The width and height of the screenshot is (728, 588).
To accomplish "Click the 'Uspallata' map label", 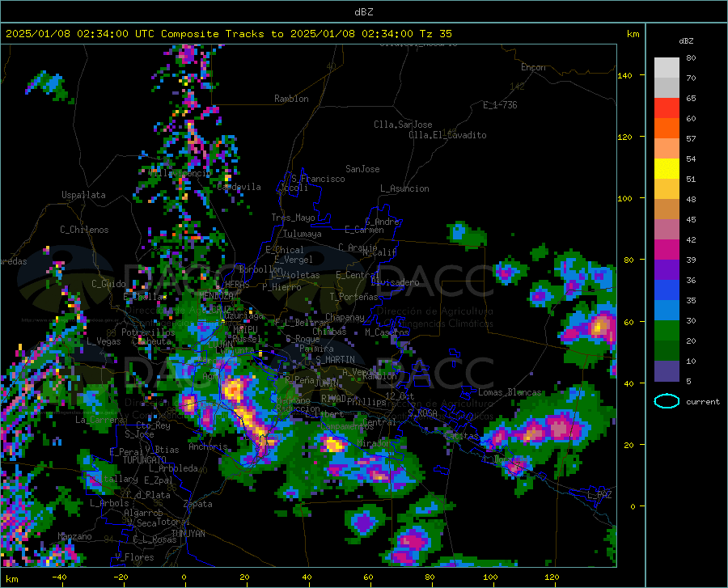I will [x=83, y=195].
